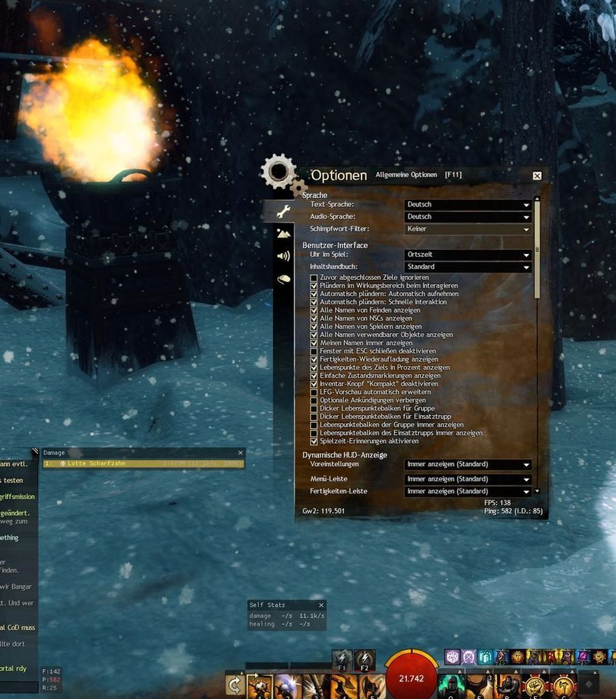Image resolution: width=616 pixels, height=699 pixels.
Task: Toggle Einfache Zustandsmarkierungen anzeigen
Action: [x=314, y=376]
